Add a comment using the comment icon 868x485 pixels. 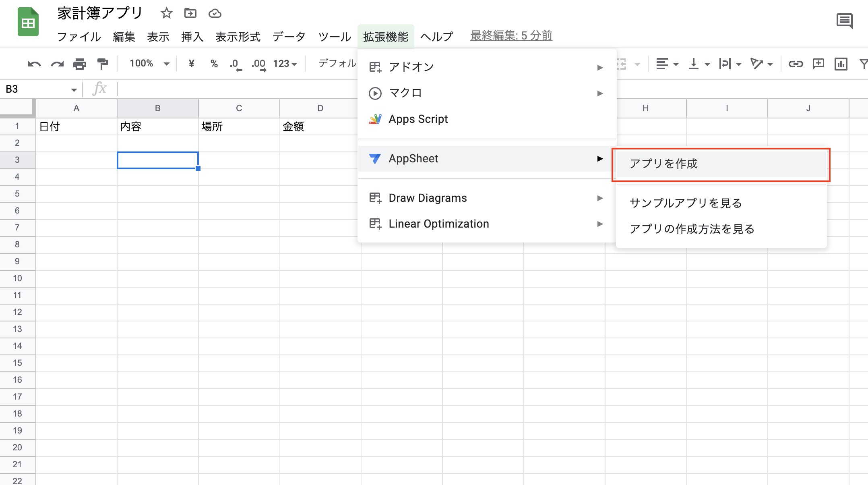click(x=818, y=63)
